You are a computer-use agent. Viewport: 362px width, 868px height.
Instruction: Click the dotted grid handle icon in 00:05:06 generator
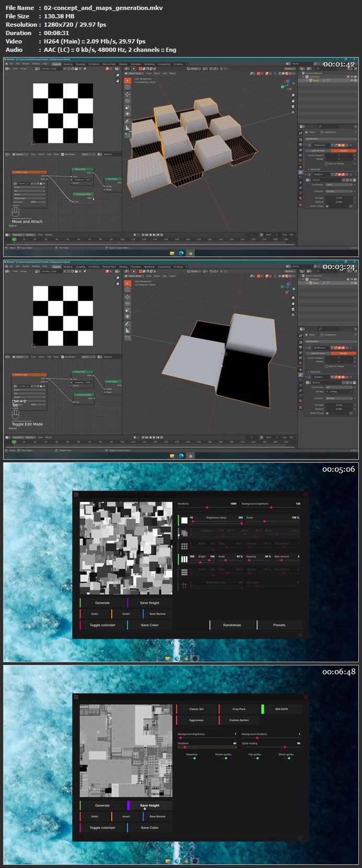[76, 494]
